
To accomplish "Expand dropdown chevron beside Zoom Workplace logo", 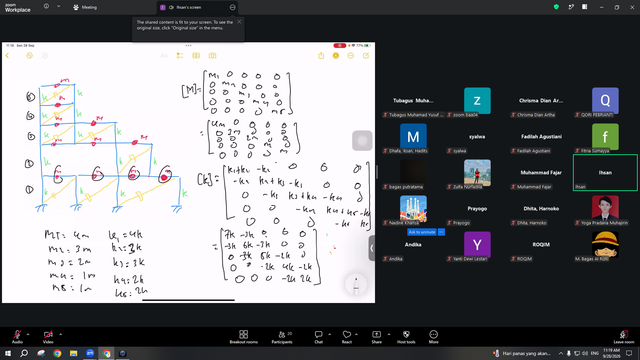I will tap(58, 7).
